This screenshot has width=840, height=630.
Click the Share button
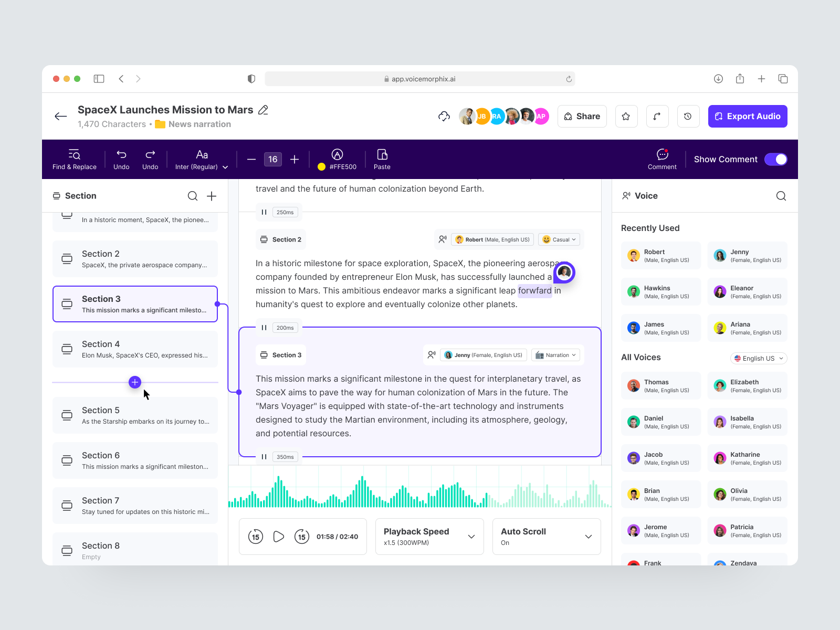[582, 116]
